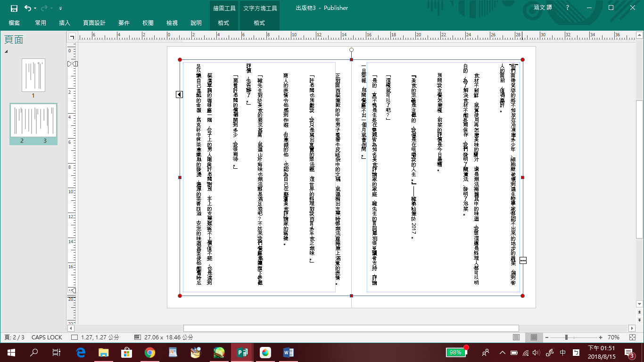Collapse the 頁面 navigation tree triangle
This screenshot has width=644, height=362.
pyautogui.click(x=7, y=51)
